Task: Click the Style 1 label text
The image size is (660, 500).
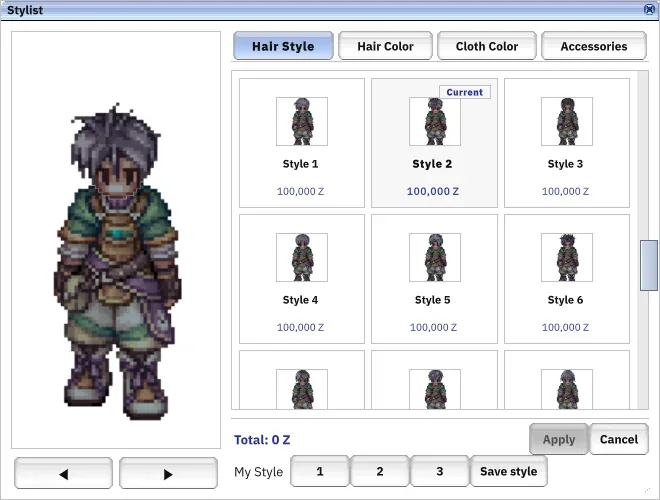Action: click(x=300, y=164)
